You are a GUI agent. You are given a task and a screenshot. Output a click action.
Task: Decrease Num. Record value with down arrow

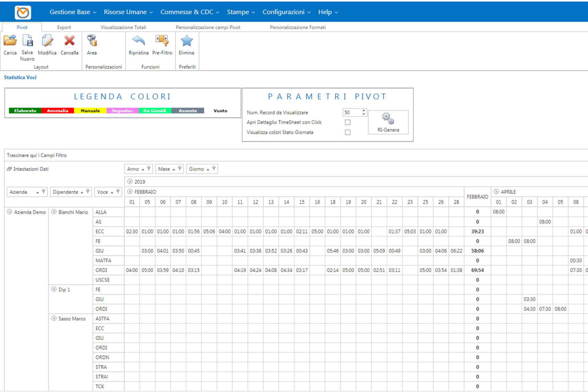[x=364, y=114]
